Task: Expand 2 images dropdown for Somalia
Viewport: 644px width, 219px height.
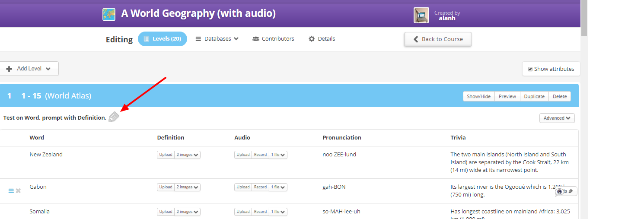Action: click(x=187, y=212)
